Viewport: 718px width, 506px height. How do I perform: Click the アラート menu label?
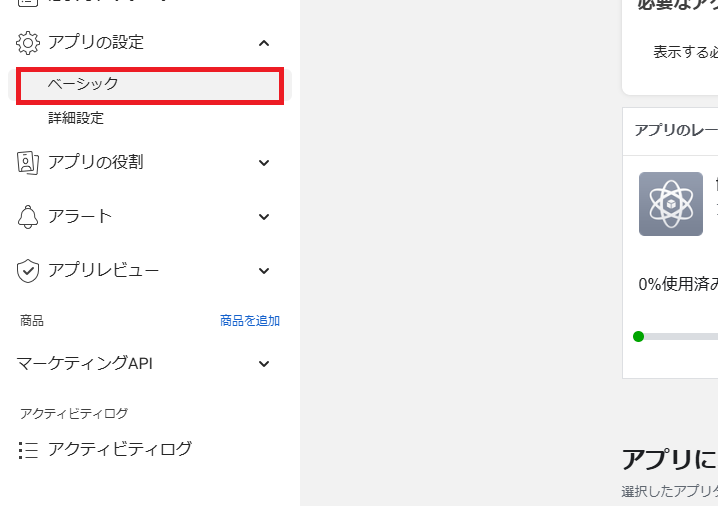tap(80, 216)
